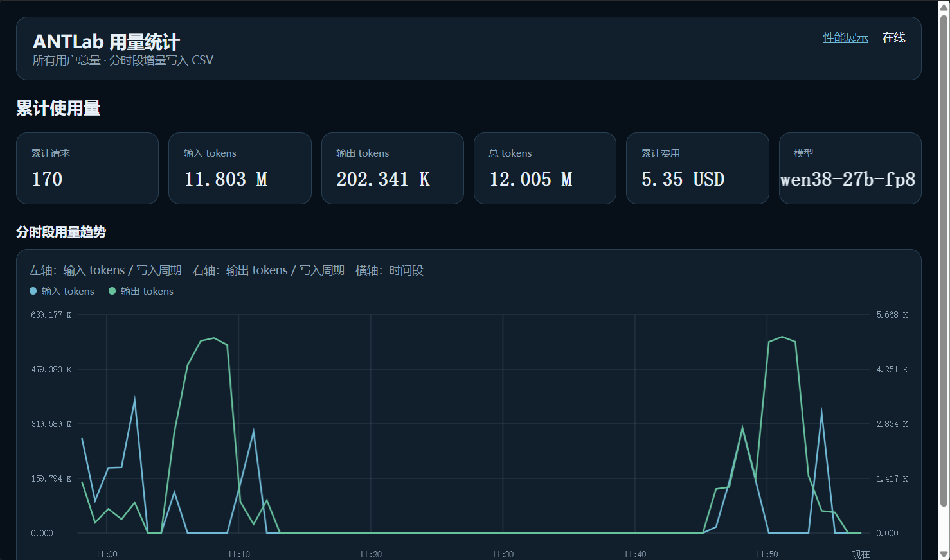This screenshot has width=950, height=560.
Task: Click the 479.383 K axis label
Action: click(51, 370)
